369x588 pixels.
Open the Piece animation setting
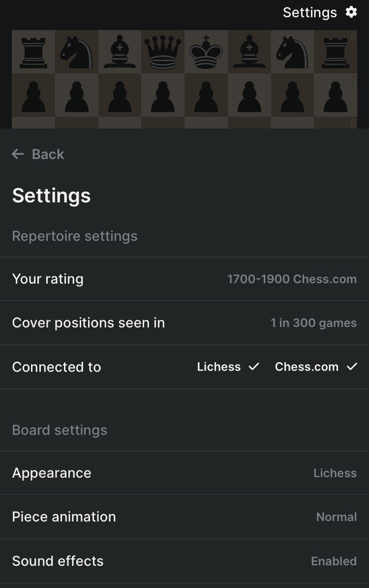336,517
